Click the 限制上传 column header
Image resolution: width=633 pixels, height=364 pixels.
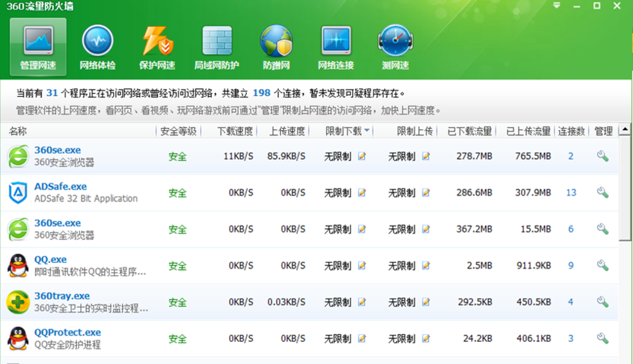(x=415, y=131)
